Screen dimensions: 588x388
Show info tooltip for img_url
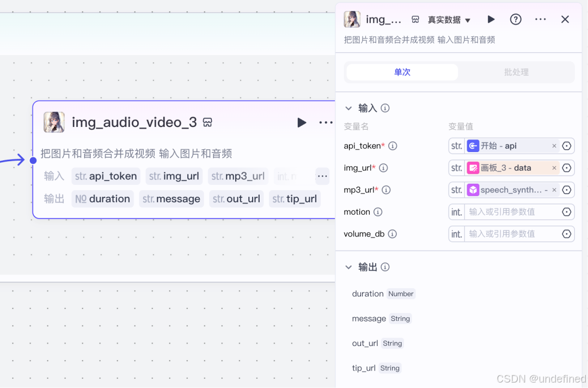[383, 168]
